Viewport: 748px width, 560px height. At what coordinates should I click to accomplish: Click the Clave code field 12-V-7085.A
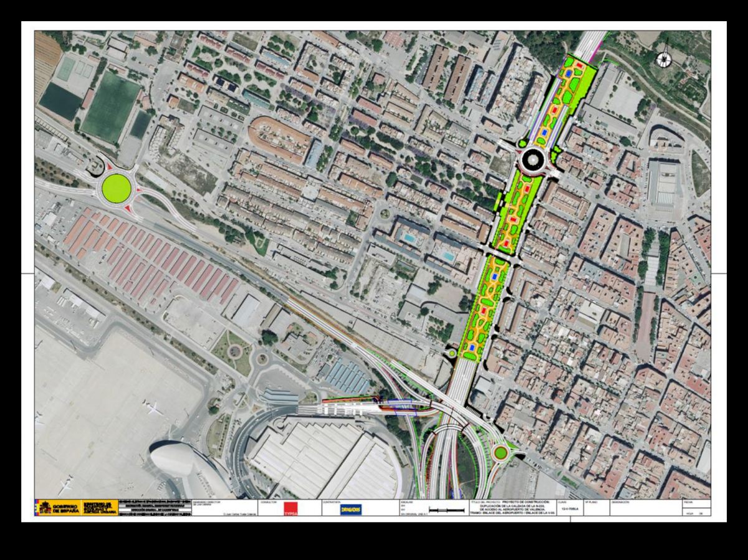[568, 510]
